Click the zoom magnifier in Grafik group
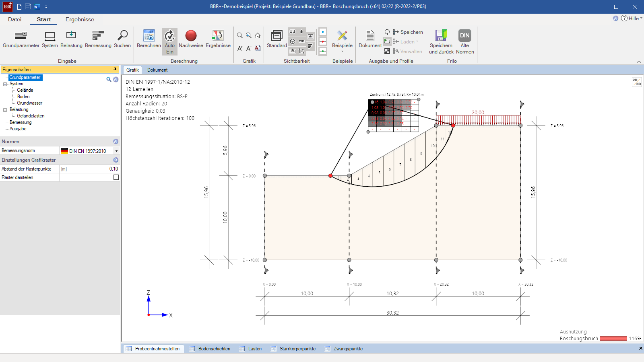Viewport: 644px width, 362px height. 240,35
